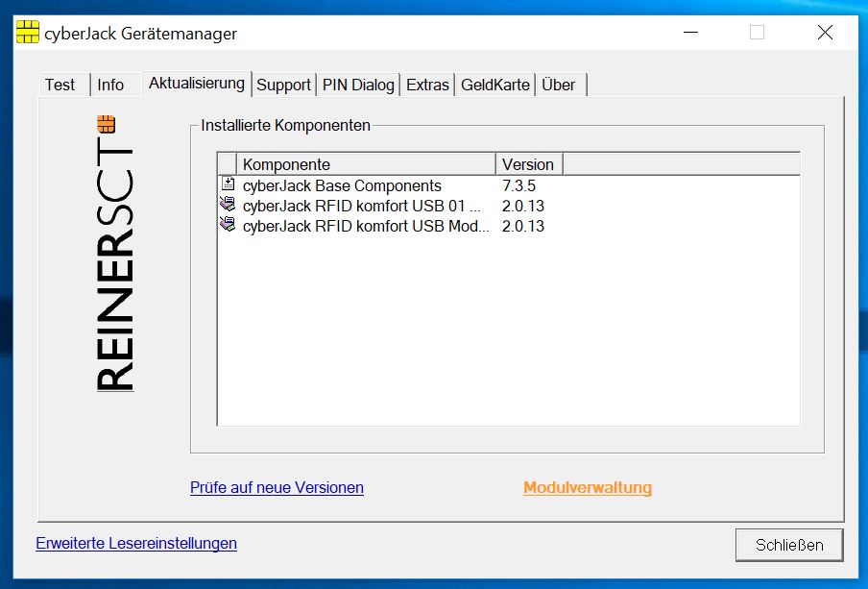The height and width of the screenshot is (589, 868).
Task: Sort by the Komponente column header
Action: coord(366,164)
